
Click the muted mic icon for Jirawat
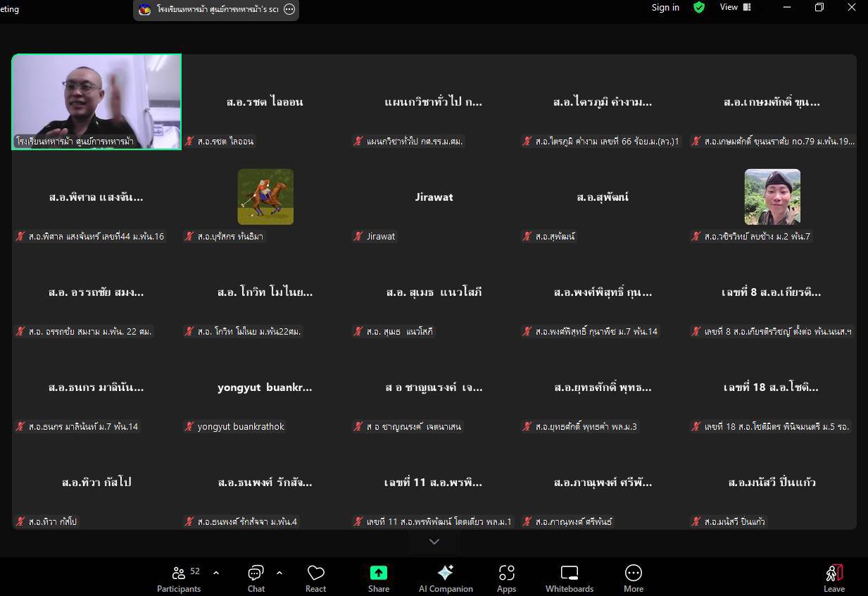click(x=358, y=236)
